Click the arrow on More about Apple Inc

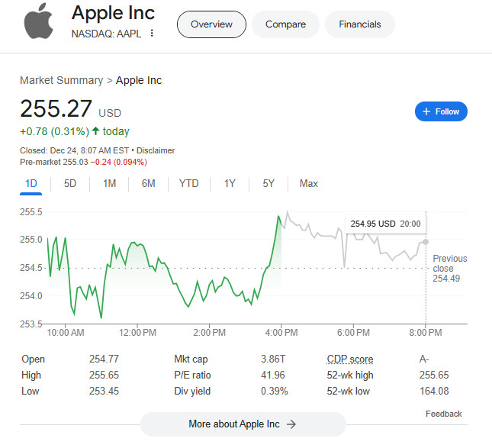(x=291, y=424)
